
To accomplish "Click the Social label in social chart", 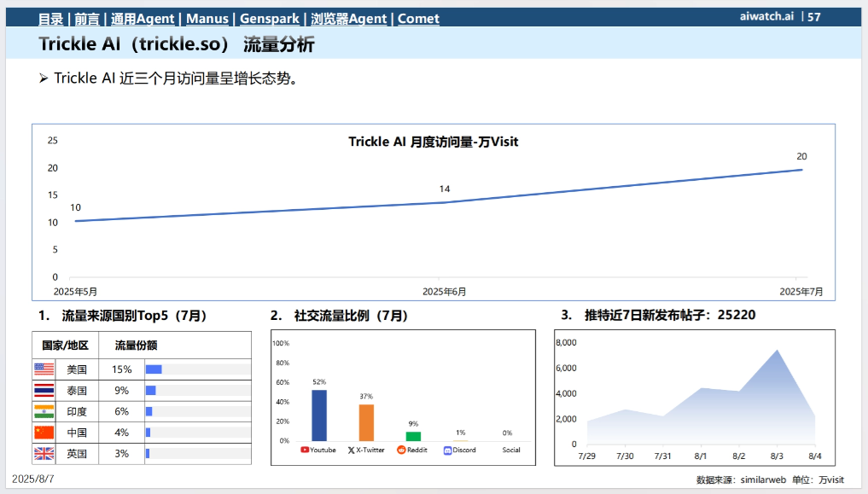I will 511,450.
